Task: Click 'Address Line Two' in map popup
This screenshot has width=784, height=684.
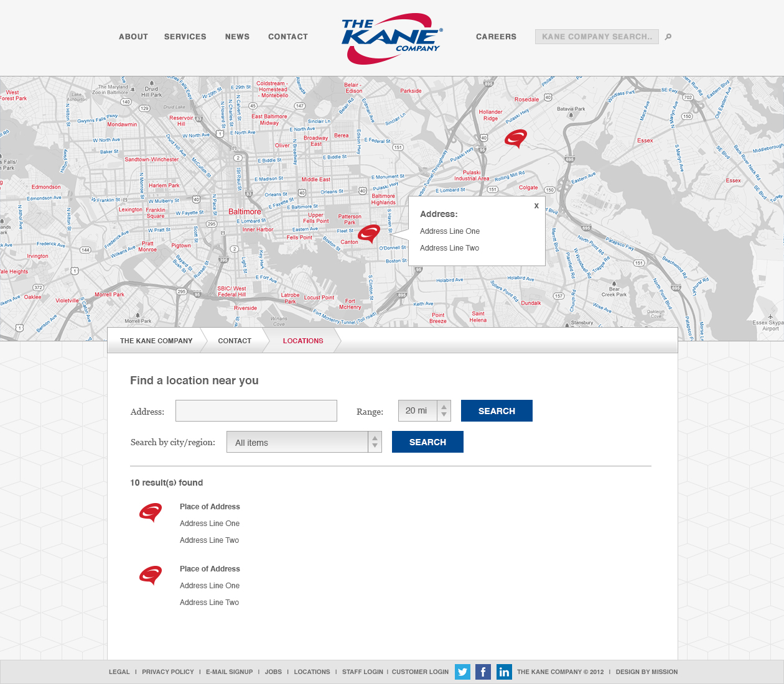Action: pyautogui.click(x=449, y=248)
